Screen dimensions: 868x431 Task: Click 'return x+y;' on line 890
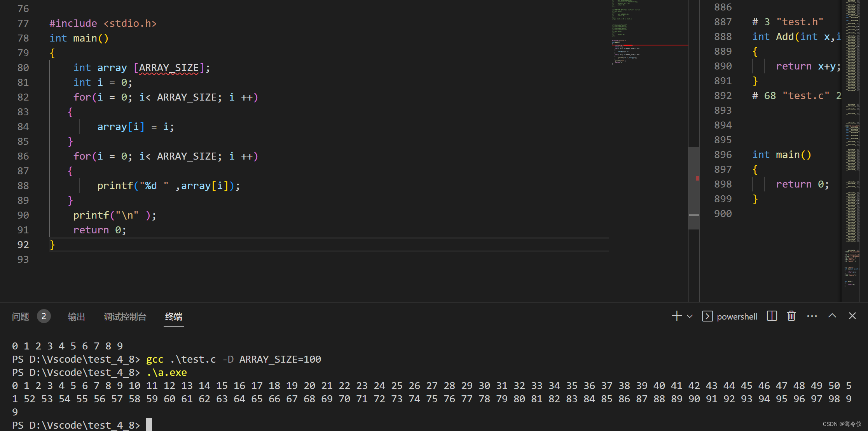(x=809, y=66)
